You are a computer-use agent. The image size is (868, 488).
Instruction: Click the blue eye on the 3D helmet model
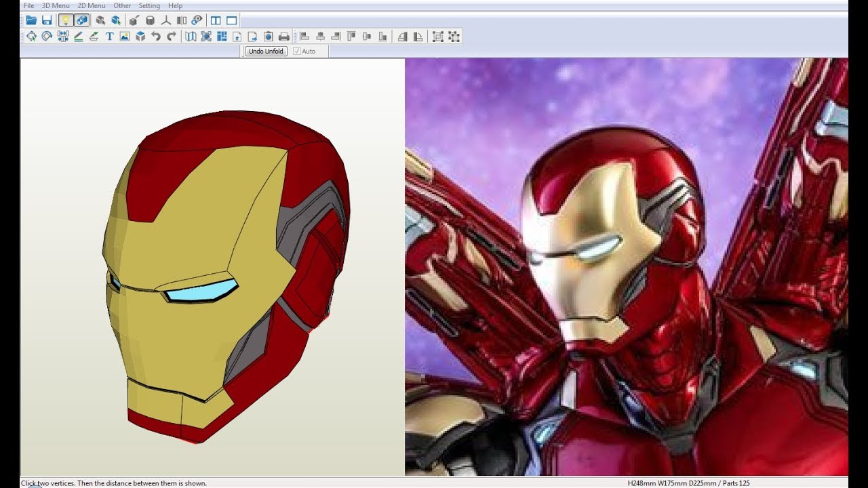click(x=201, y=291)
